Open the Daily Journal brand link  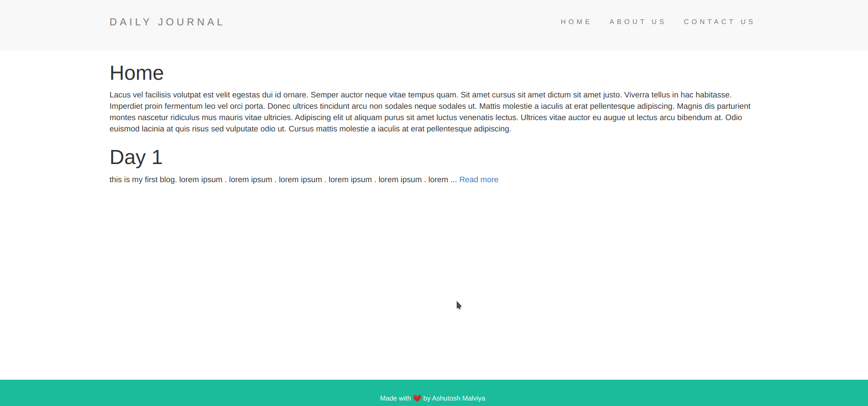pyautogui.click(x=166, y=22)
